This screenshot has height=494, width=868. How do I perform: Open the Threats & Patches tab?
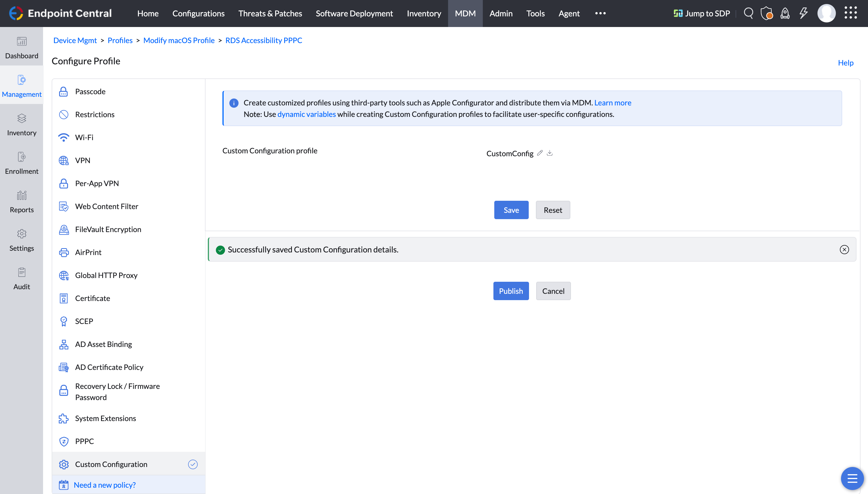270,13
